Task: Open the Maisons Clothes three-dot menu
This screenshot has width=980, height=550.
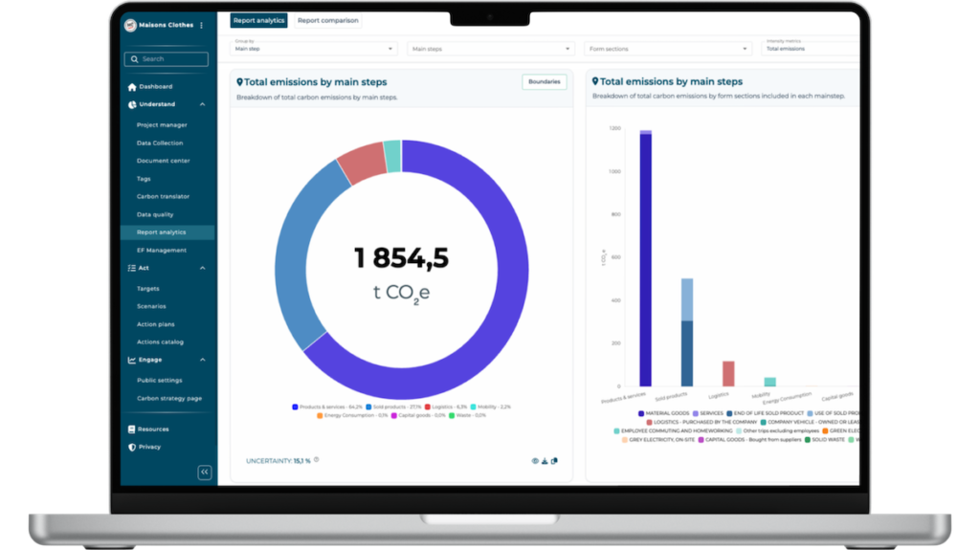Action: click(202, 26)
